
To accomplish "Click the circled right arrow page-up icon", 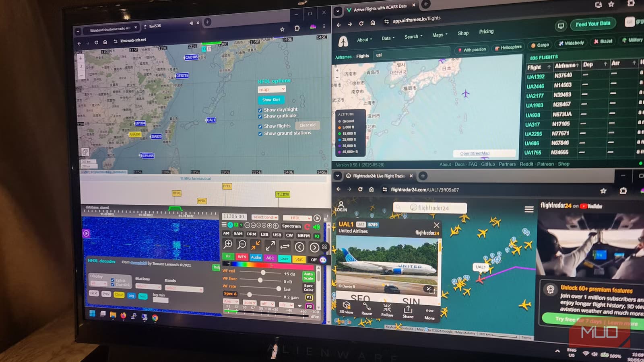I will [x=314, y=247].
